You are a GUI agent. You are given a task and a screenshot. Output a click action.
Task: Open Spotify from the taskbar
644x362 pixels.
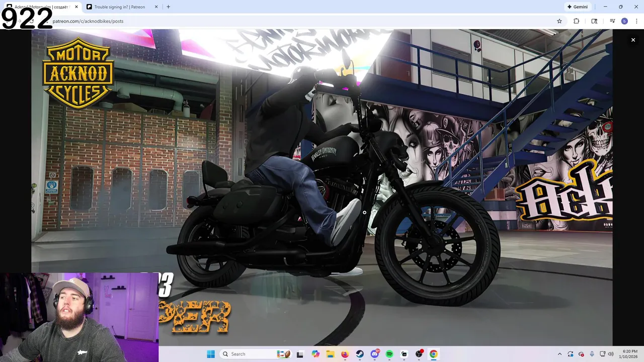tap(389, 354)
